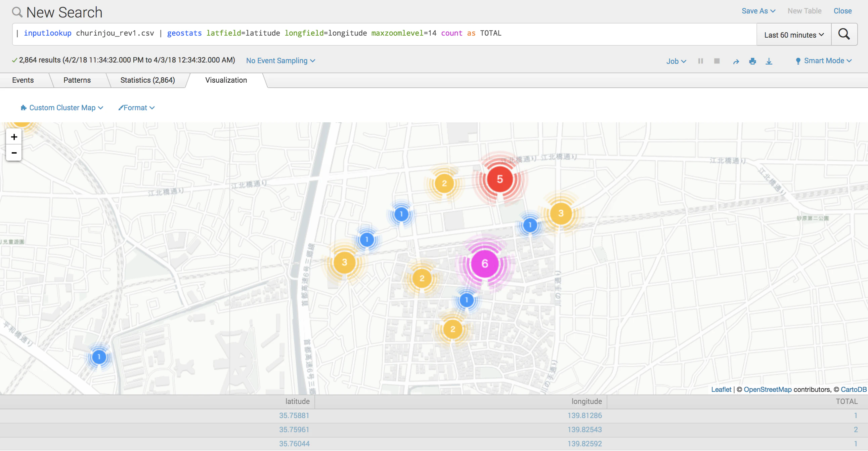The height and width of the screenshot is (451, 868).
Task: Open the OpenStreetMap attribution link
Action: point(768,389)
